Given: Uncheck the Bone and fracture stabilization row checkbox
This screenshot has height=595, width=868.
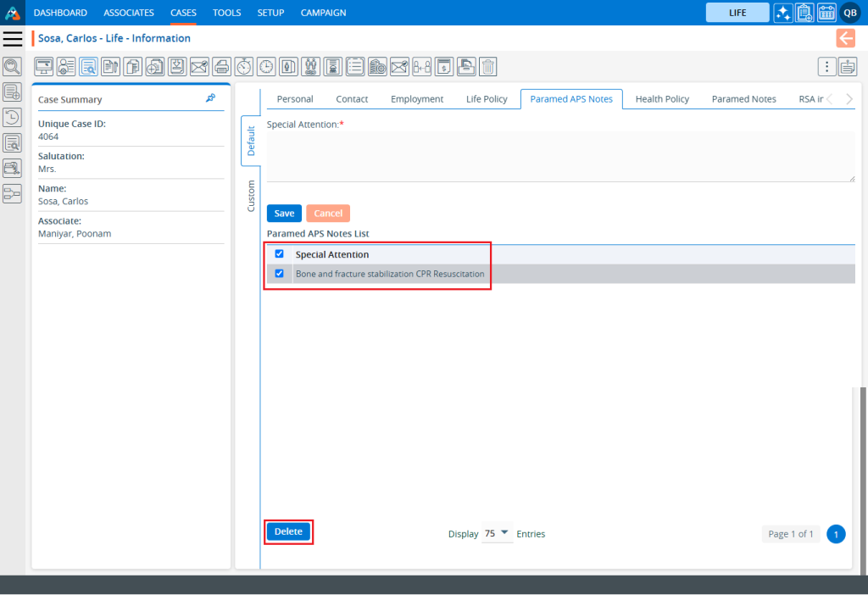Looking at the screenshot, I should (x=279, y=274).
